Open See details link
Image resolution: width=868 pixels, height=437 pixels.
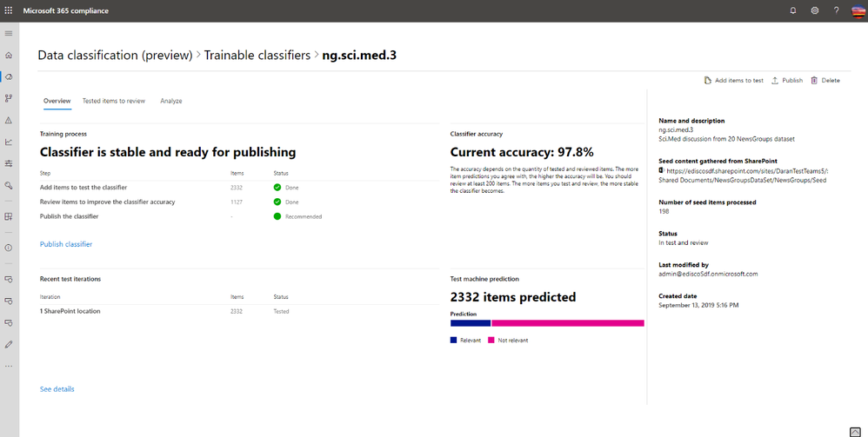(x=57, y=389)
